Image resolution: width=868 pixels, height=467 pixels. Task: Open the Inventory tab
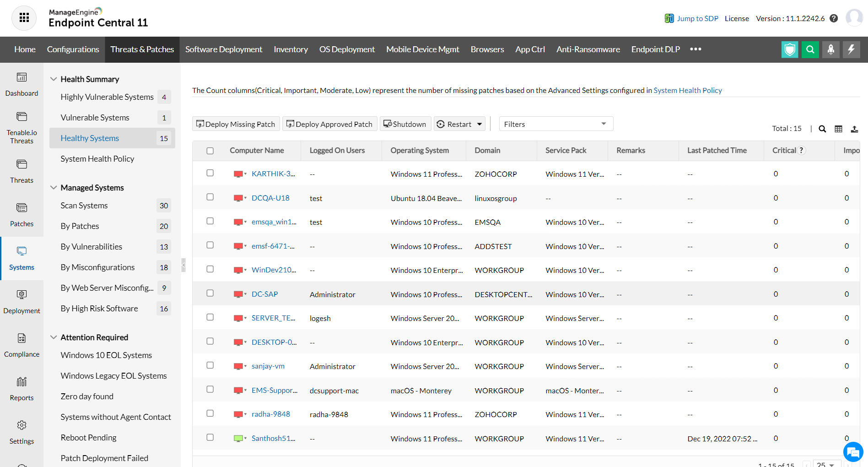click(x=291, y=49)
